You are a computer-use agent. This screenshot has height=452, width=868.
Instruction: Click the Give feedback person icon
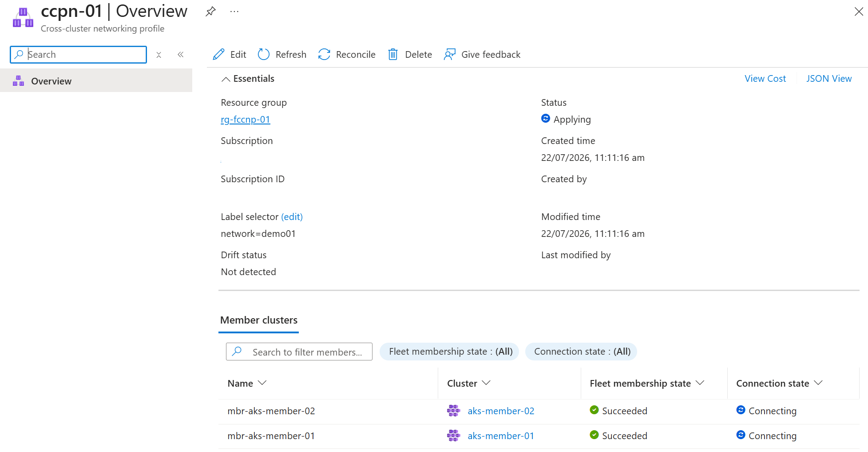450,54
